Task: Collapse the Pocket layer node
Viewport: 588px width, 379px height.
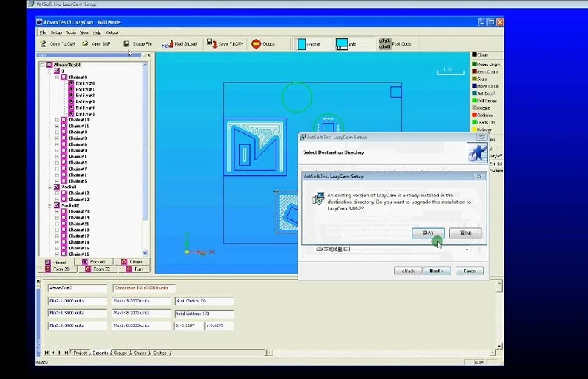Action: click(x=49, y=187)
